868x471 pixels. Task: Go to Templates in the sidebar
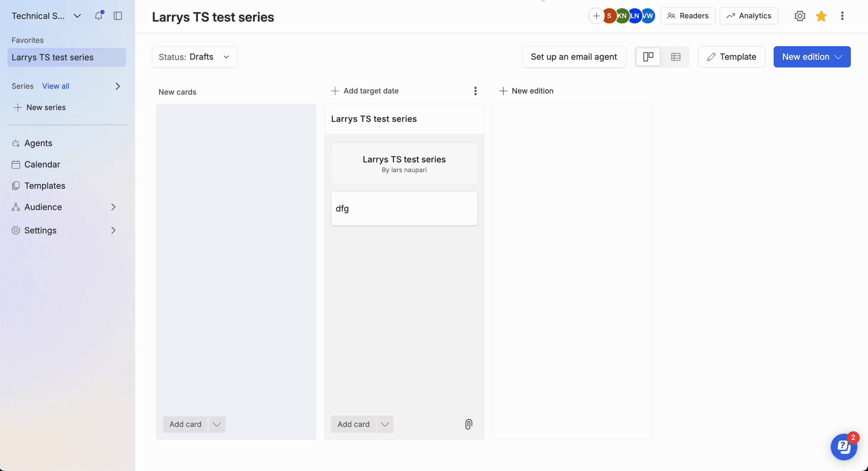pos(44,186)
